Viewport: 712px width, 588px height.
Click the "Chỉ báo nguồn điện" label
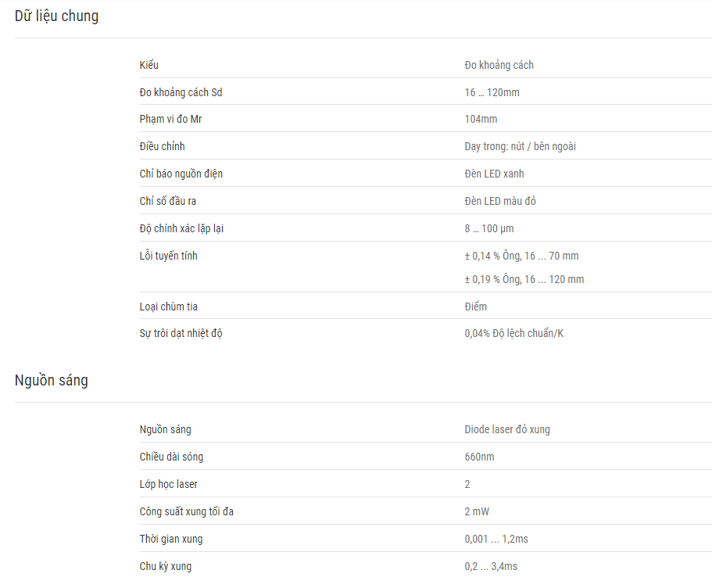[181, 174]
